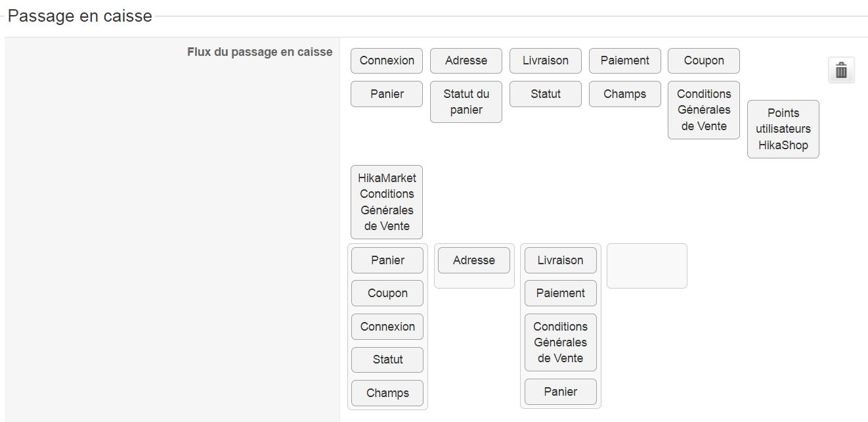This screenshot has height=422, width=868.
Task: Click the top row Champs block
Action: pyautogui.click(x=625, y=94)
